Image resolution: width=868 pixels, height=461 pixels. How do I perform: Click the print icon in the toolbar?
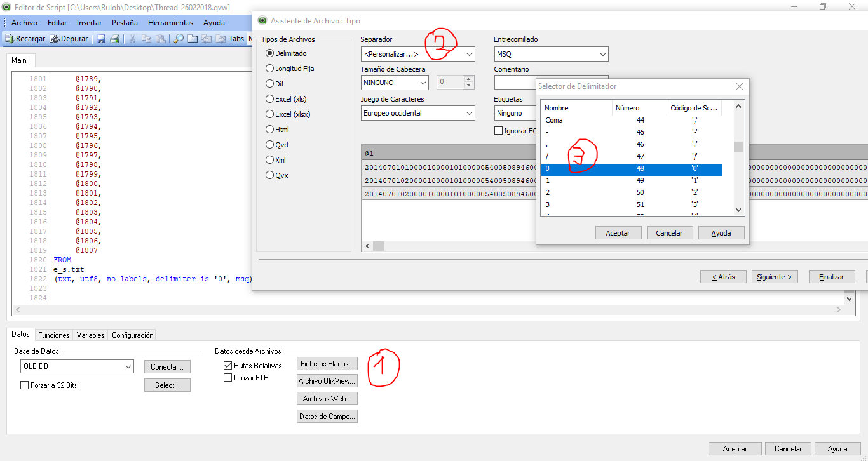coord(114,39)
